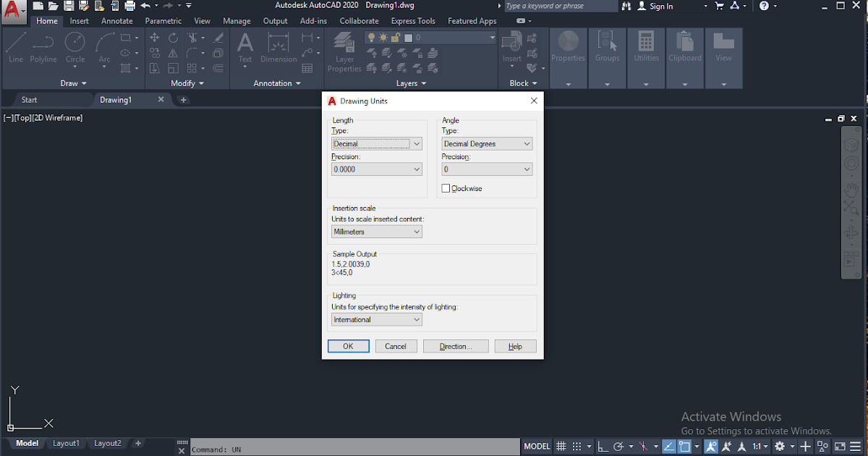This screenshot has height=456, width=868.
Task: Enable the Clockwise angle option
Action: [x=446, y=188]
